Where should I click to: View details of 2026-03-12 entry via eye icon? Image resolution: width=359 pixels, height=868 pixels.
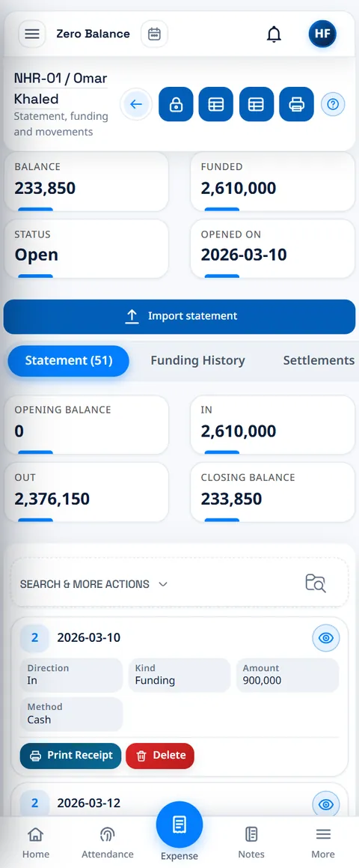tap(326, 804)
